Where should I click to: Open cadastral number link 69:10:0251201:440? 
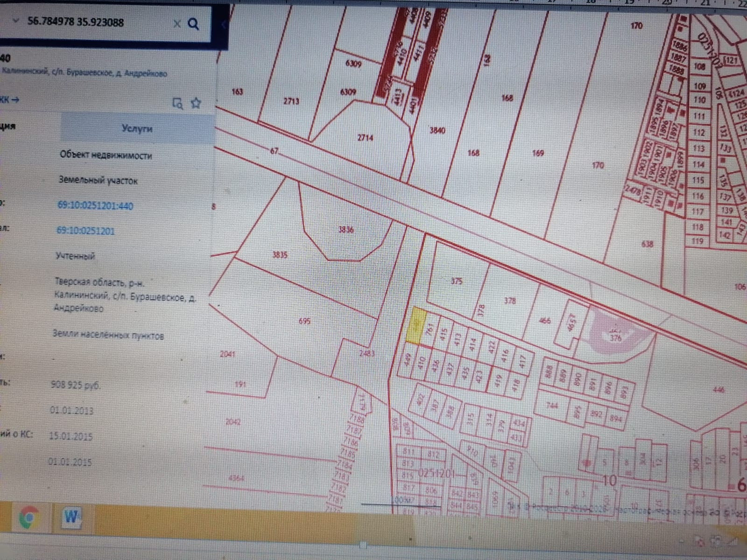click(x=95, y=205)
